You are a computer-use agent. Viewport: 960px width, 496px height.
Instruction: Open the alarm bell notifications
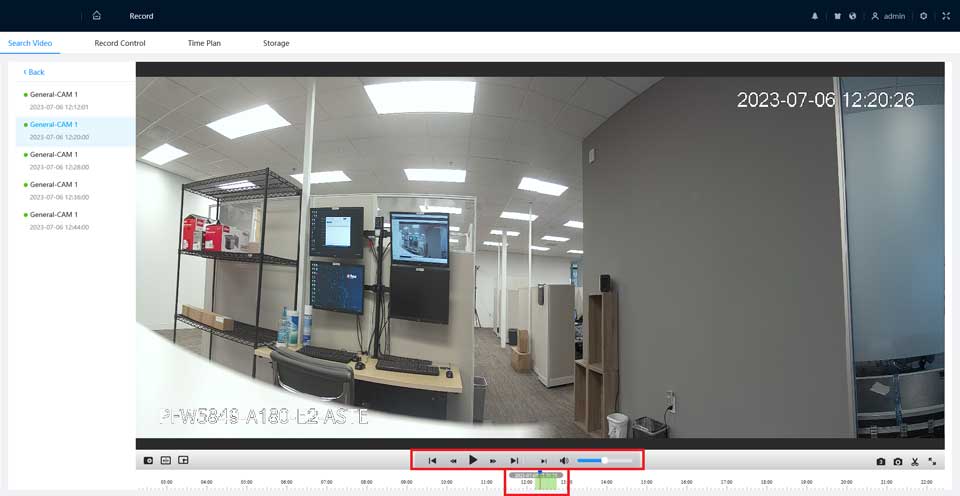[x=814, y=16]
